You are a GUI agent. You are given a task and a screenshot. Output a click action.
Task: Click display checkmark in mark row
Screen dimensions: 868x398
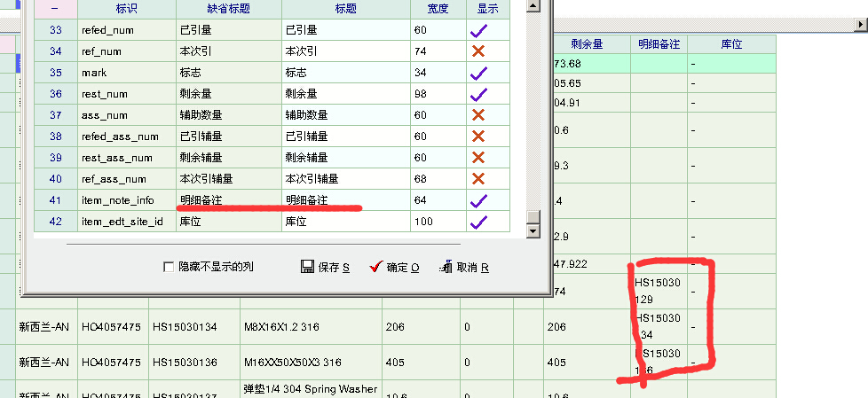click(x=479, y=73)
